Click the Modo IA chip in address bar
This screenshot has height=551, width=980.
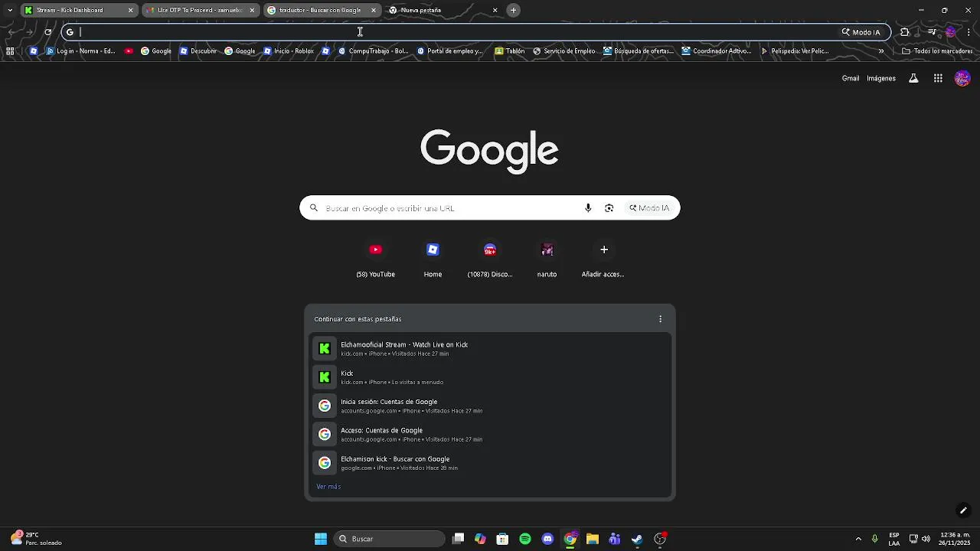[861, 32]
